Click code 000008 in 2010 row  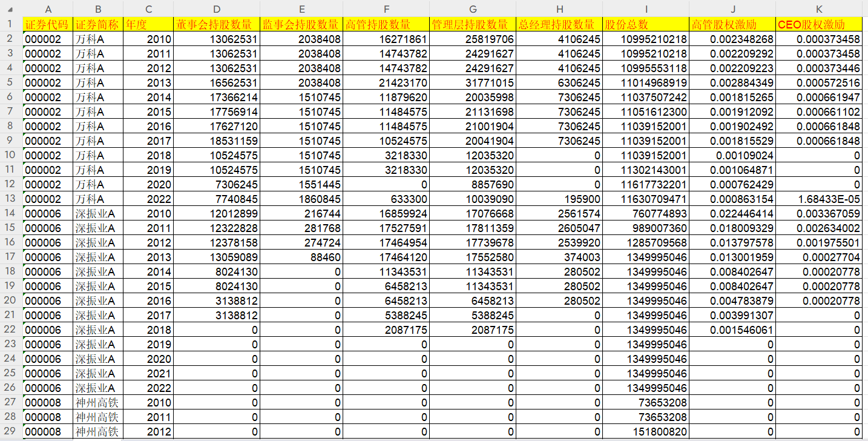coord(48,402)
